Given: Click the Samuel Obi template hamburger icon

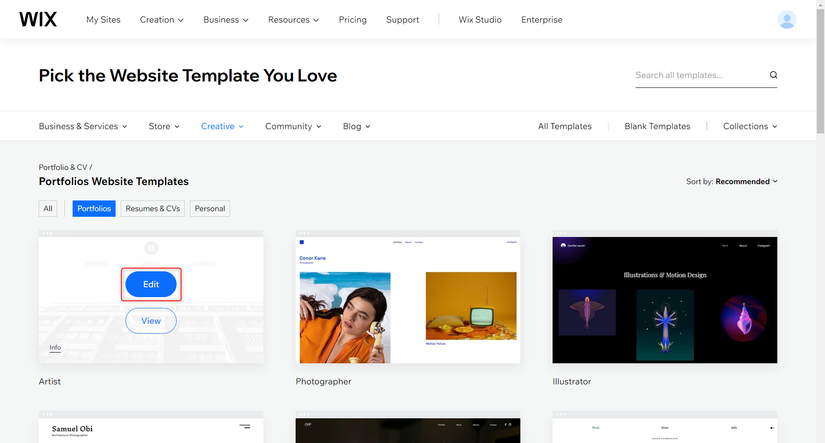Looking at the screenshot, I should pyautogui.click(x=245, y=426).
